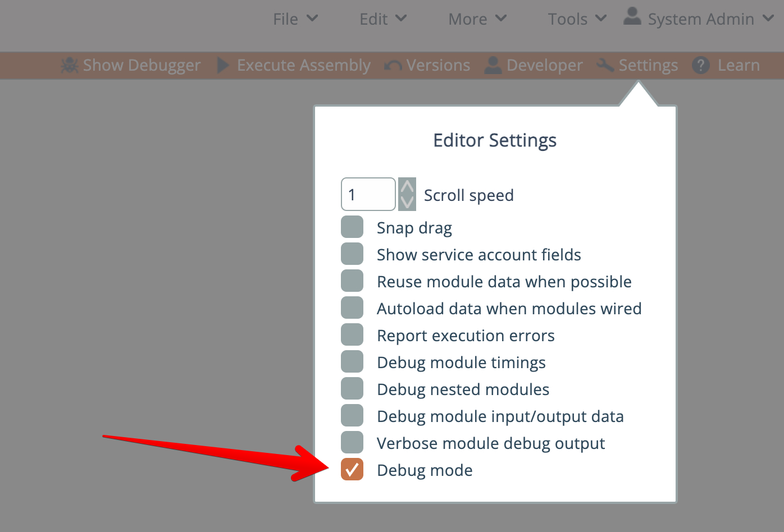Click the Scroll speed number field
Screen dimensions: 784x532
tap(368, 194)
